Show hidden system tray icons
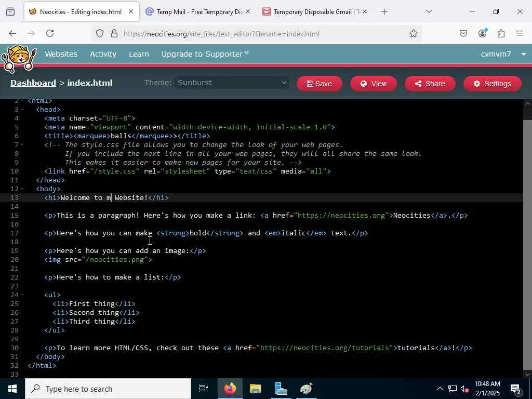Image resolution: width=532 pixels, height=399 pixels. (440, 389)
